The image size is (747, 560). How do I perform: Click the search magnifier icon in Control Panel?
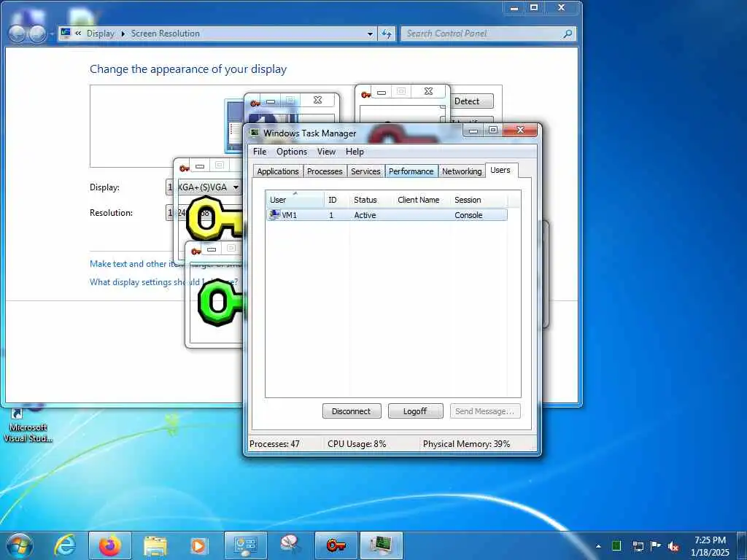[568, 34]
